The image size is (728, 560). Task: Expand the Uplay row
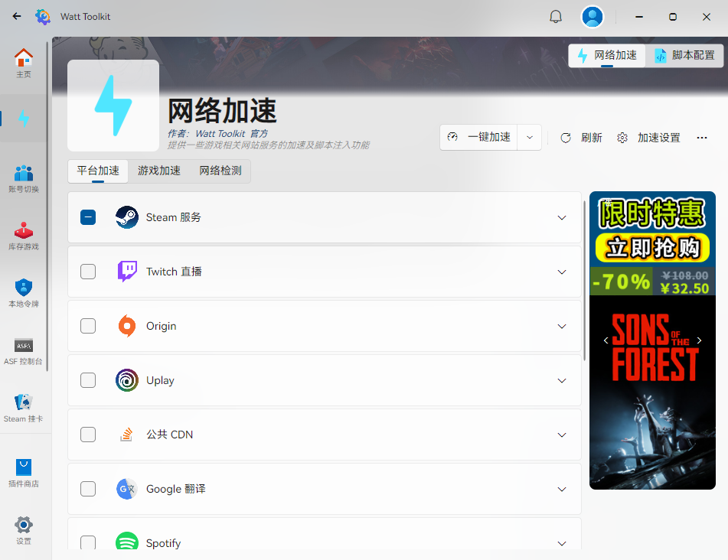coord(562,380)
